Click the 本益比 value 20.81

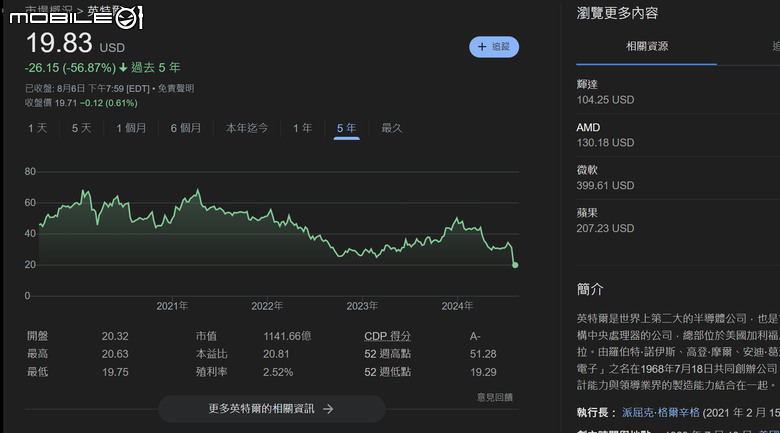(276, 354)
